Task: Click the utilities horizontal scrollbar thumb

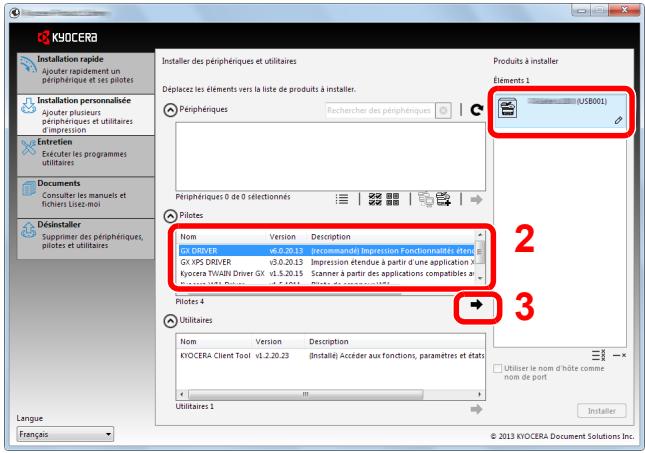Action: click(305, 395)
